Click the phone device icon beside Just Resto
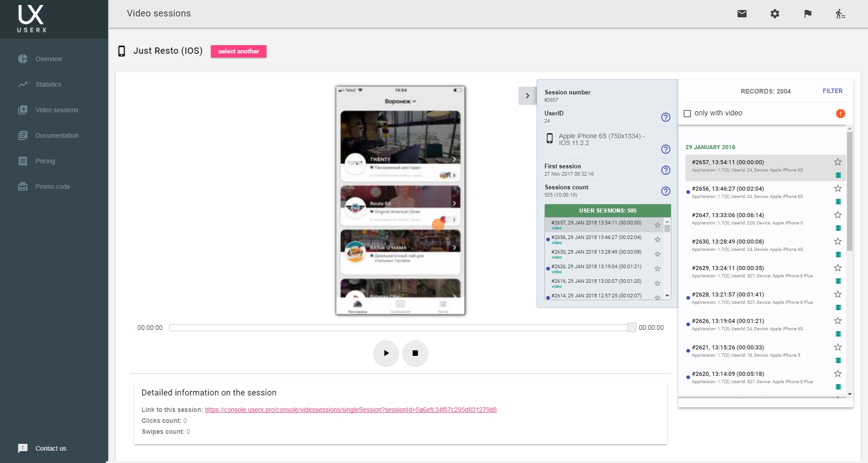Image resolution: width=868 pixels, height=463 pixels. click(x=121, y=51)
